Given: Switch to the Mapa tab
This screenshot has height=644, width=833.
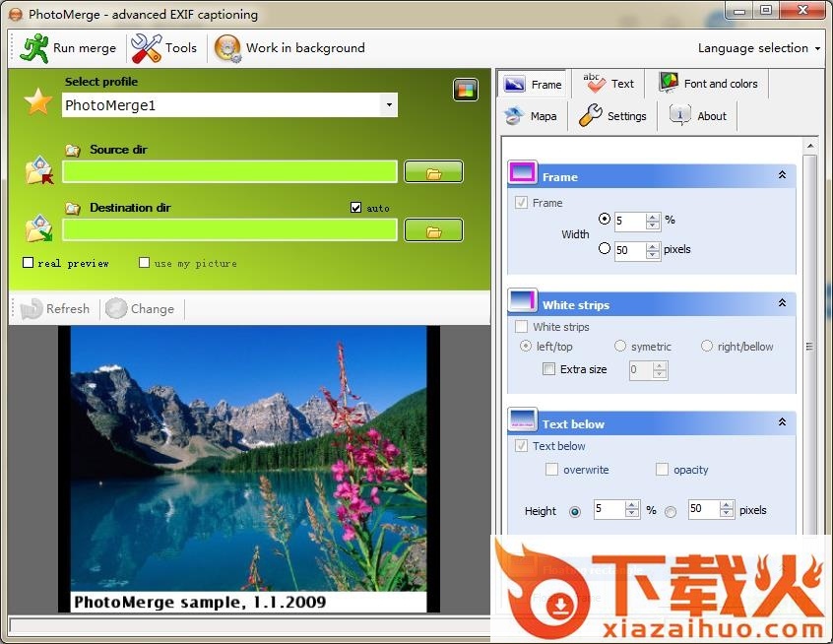Looking at the screenshot, I should pyautogui.click(x=531, y=116).
